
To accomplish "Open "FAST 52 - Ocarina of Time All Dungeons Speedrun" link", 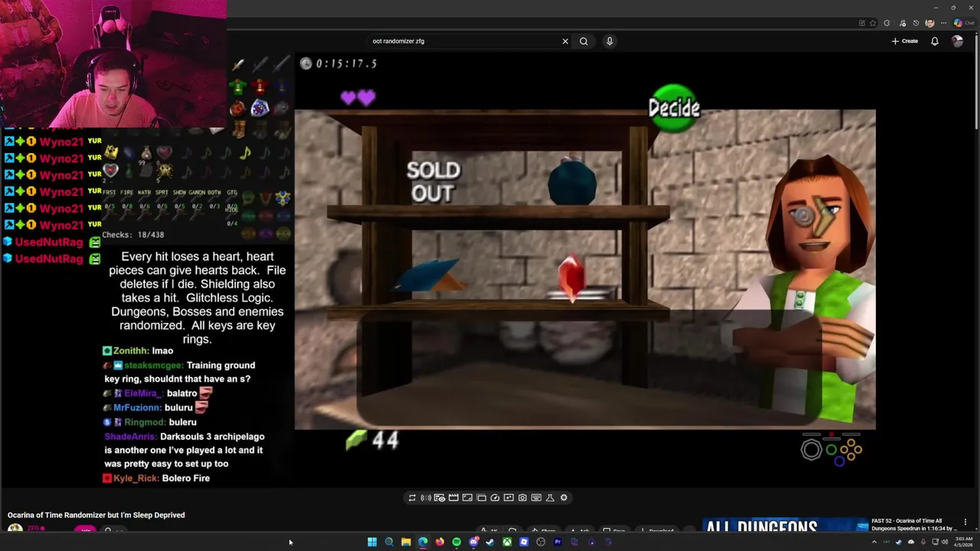I will click(x=914, y=524).
